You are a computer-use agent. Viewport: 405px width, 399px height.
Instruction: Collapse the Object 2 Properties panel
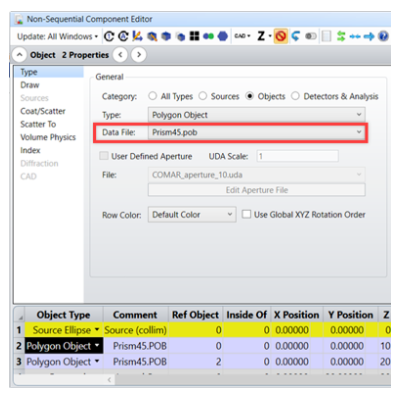(19, 55)
